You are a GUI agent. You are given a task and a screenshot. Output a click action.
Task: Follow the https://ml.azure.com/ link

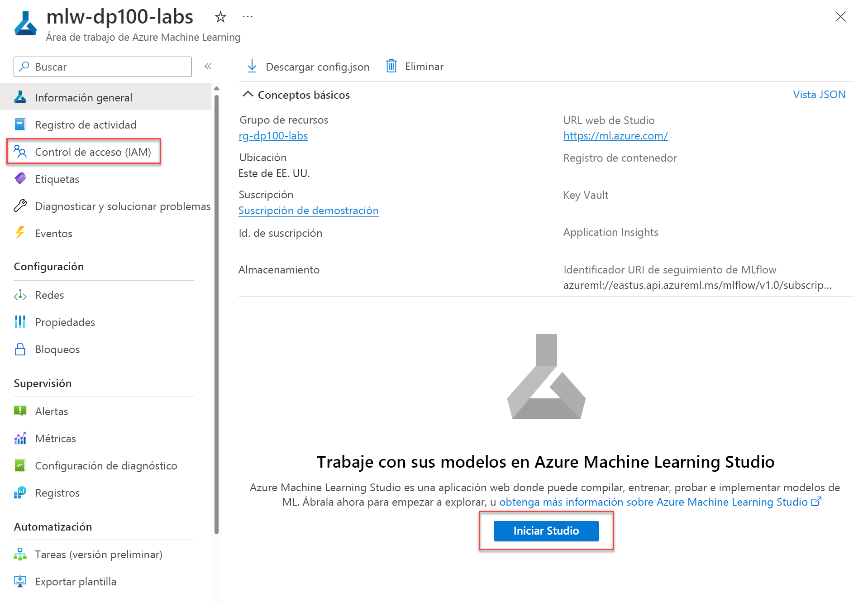pos(615,135)
